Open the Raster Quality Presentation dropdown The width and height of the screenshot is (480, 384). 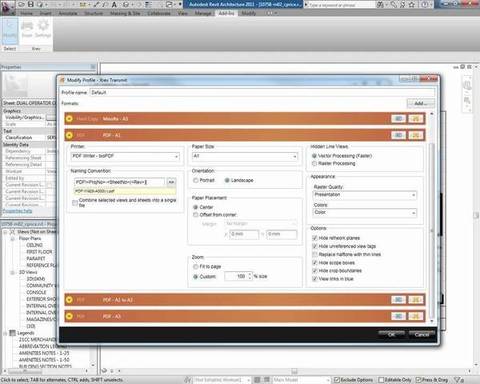tap(365, 195)
